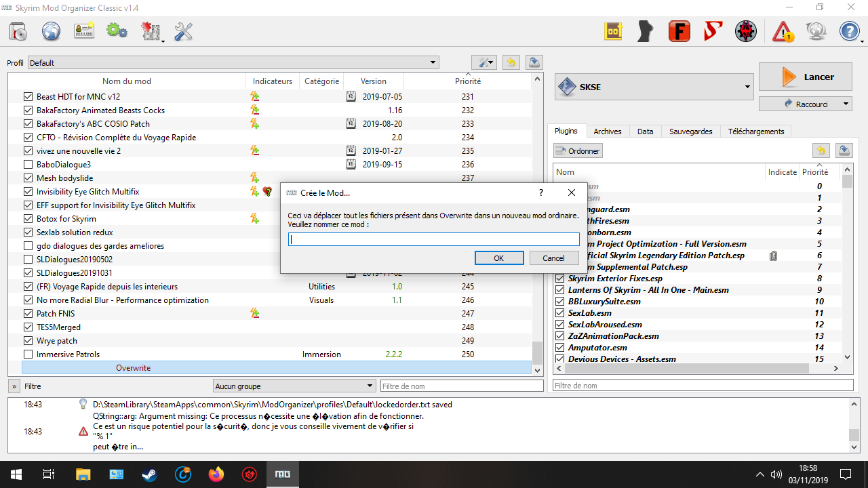
Task: Open the Windows Start menu
Action: [16, 474]
